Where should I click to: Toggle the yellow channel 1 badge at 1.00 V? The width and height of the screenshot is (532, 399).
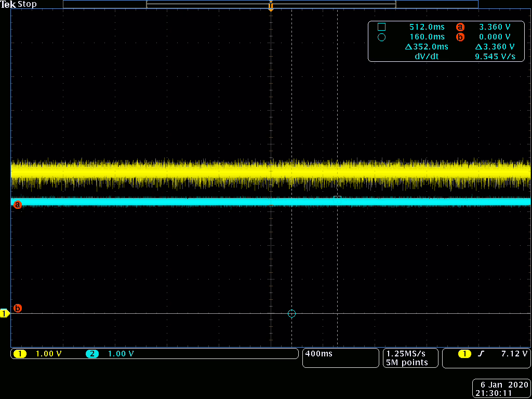click(x=20, y=354)
